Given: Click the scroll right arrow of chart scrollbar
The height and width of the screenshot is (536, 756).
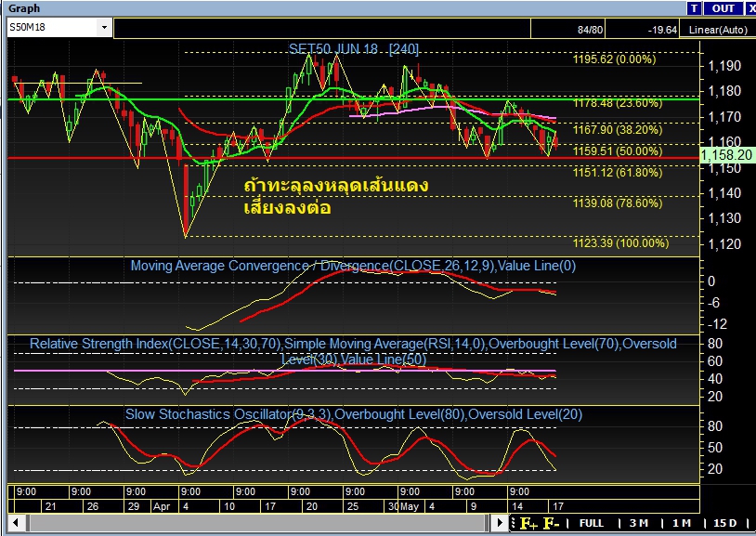Looking at the screenshot, I should (x=500, y=522).
